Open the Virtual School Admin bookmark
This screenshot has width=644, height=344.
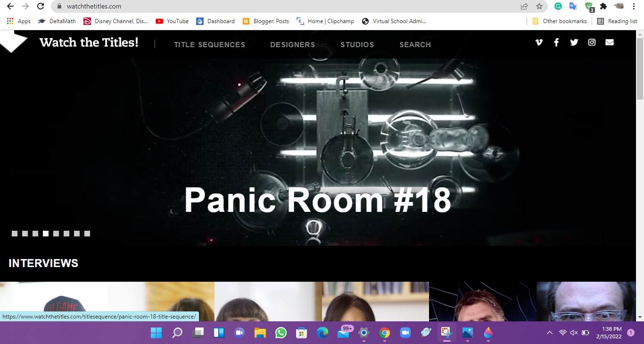pos(394,21)
